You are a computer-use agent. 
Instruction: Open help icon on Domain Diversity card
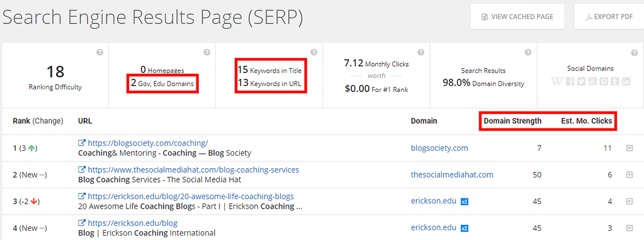coord(528,53)
